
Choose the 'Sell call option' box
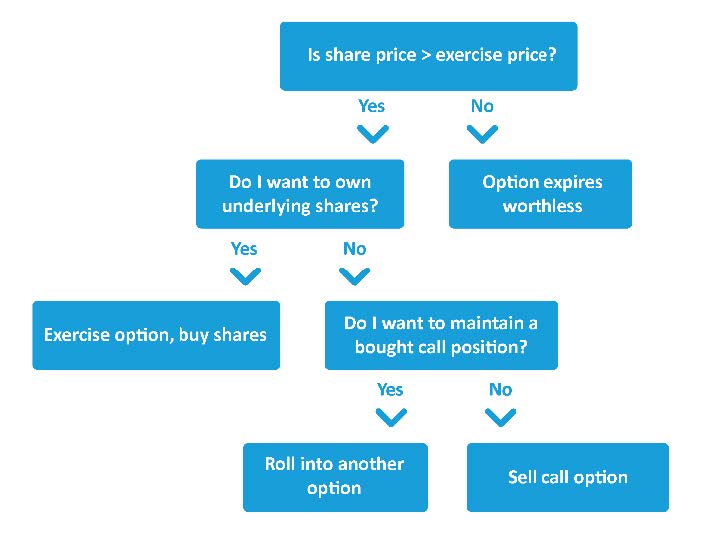(567, 477)
